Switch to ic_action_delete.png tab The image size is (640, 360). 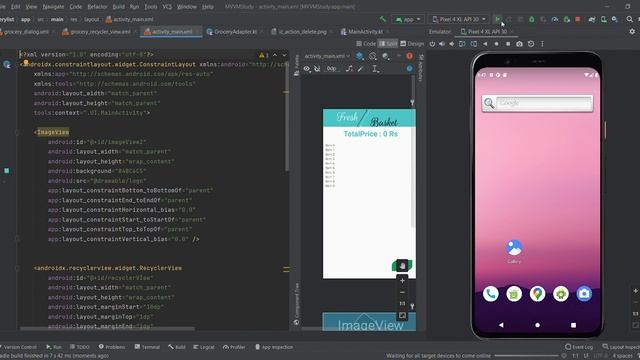[302, 31]
